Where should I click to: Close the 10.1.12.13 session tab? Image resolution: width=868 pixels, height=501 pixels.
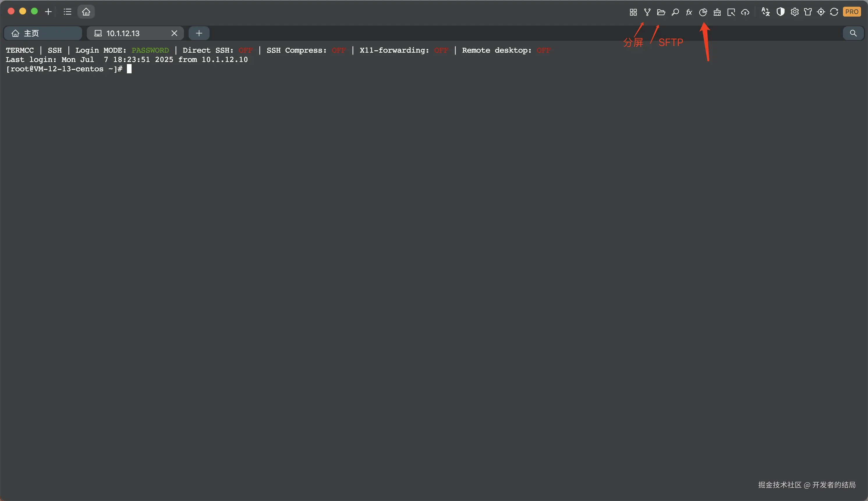174,33
